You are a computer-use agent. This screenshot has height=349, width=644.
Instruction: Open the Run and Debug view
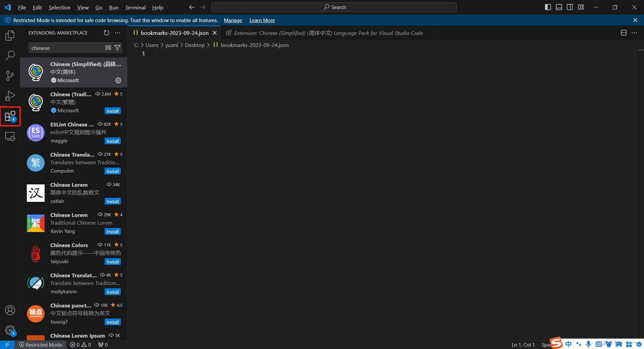point(10,96)
